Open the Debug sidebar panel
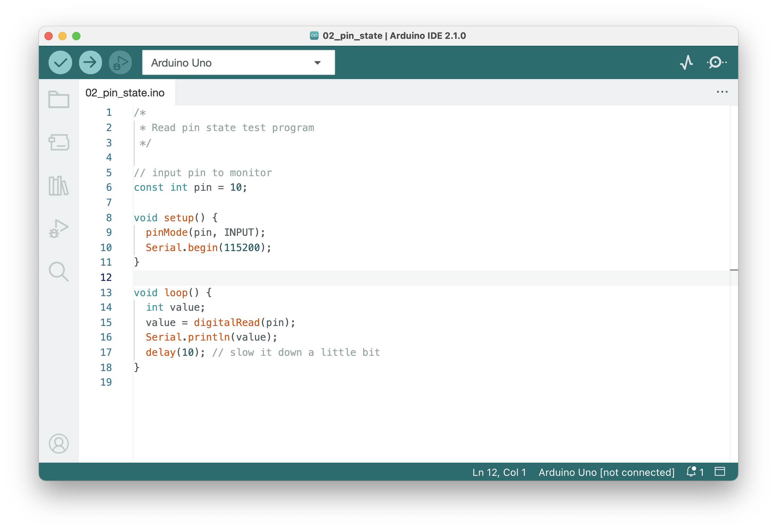Viewport: 777px width, 532px height. click(59, 229)
